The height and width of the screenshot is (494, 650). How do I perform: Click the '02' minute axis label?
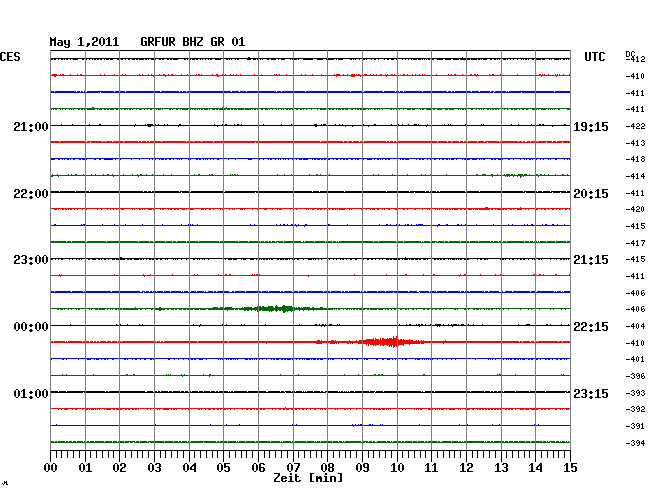click(x=119, y=468)
